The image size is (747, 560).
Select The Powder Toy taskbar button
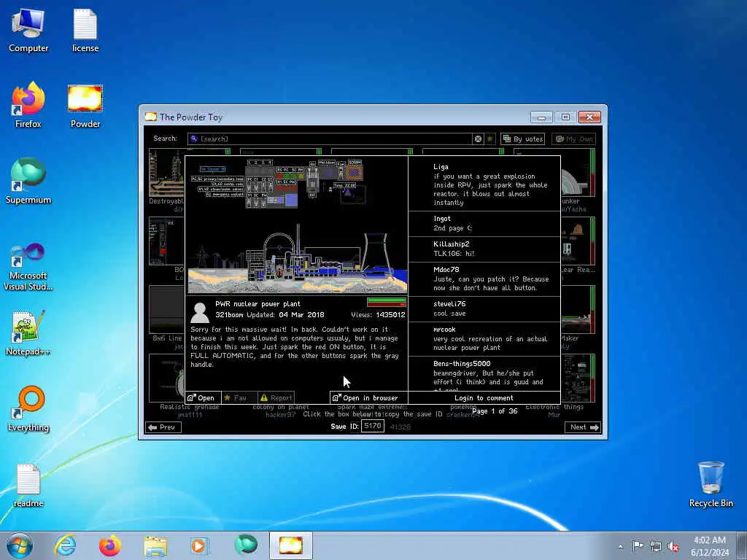(x=290, y=545)
